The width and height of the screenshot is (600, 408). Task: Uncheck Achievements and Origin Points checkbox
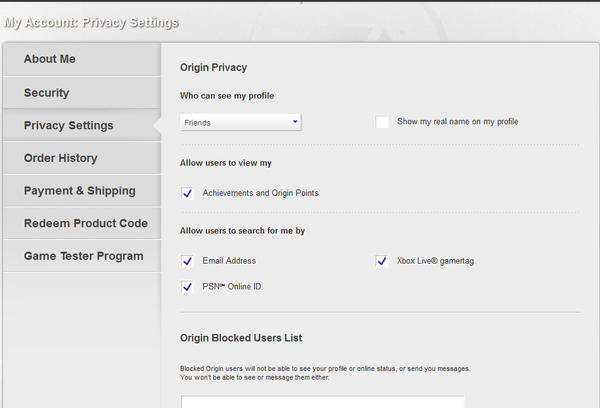(187, 193)
